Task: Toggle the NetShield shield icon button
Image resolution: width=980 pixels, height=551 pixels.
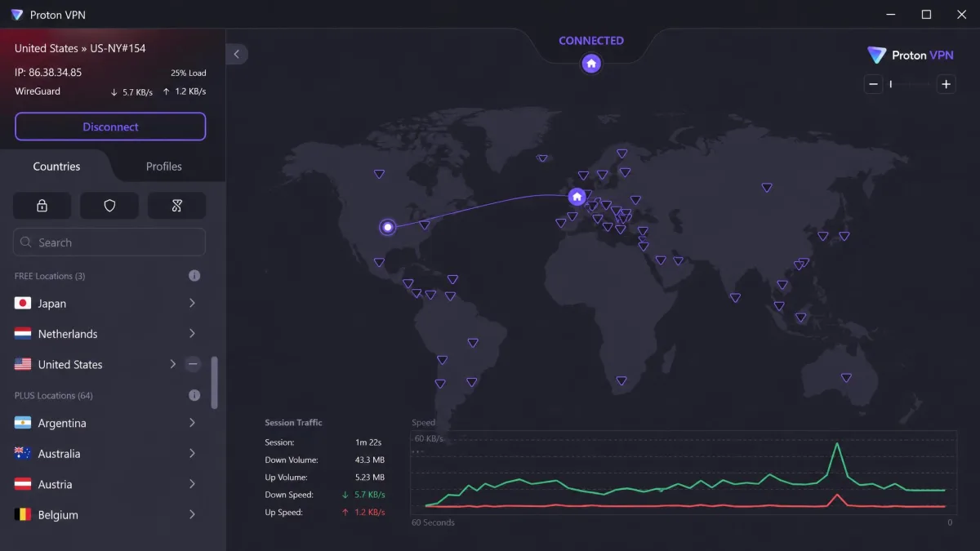Action: 109,206
